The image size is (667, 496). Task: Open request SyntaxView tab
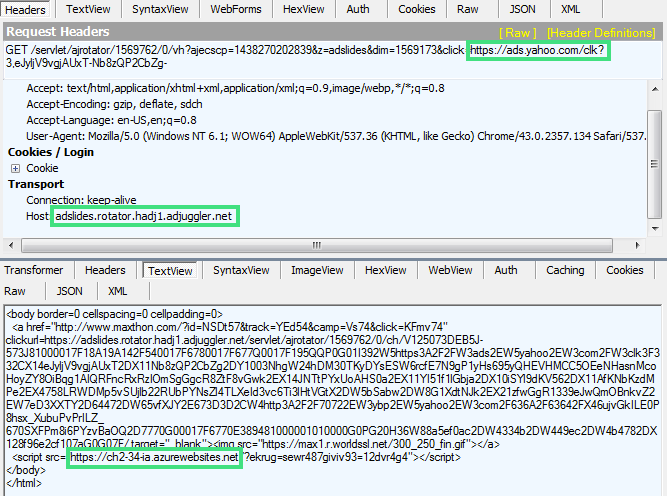click(x=160, y=9)
